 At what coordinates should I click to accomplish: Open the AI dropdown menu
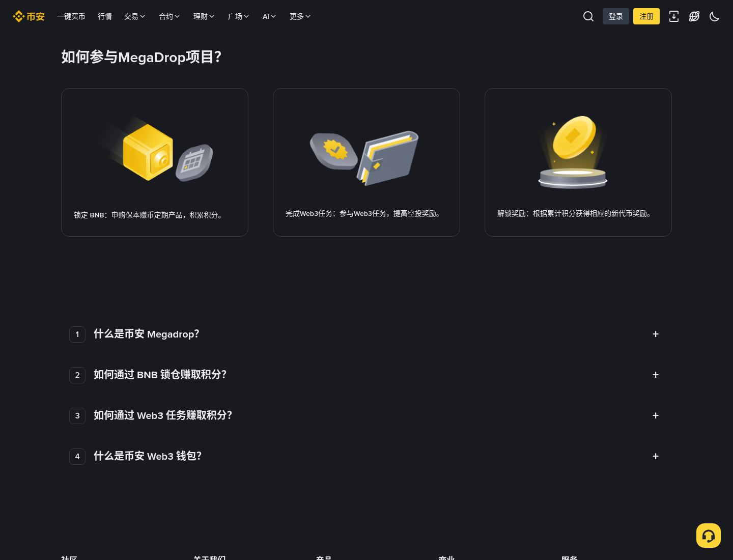coord(269,16)
